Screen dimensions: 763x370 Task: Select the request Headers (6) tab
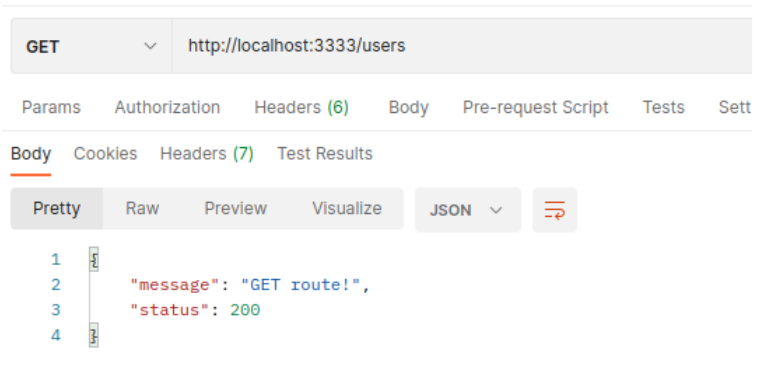pos(302,107)
